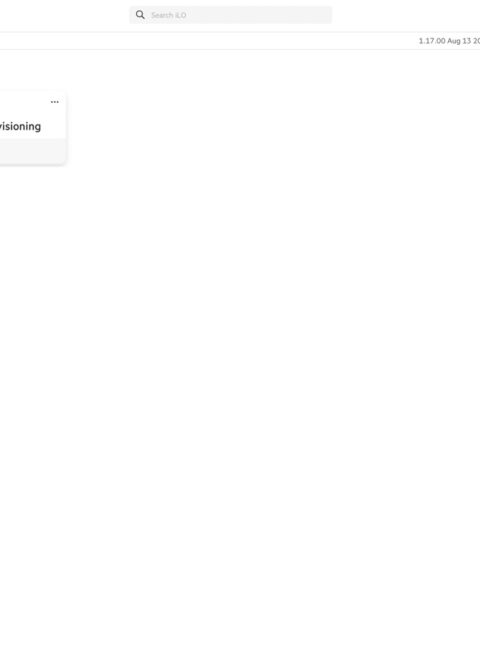Click the gray footer of the card
The height and width of the screenshot is (650, 480).
pyautogui.click(x=32, y=151)
